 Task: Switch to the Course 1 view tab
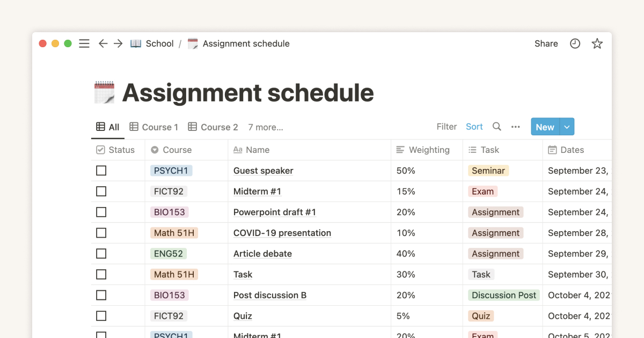pyautogui.click(x=153, y=127)
